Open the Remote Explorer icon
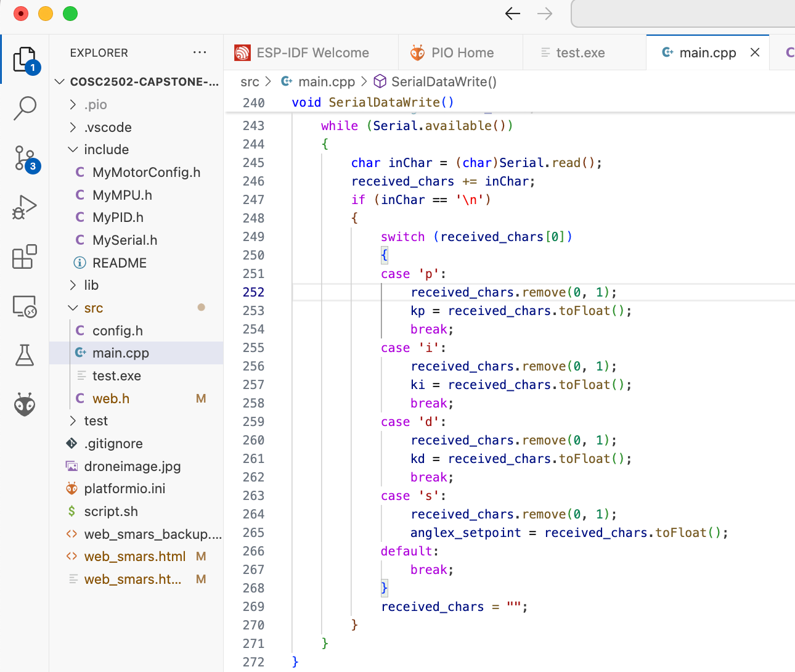Viewport: 795px width, 672px height. tap(25, 306)
